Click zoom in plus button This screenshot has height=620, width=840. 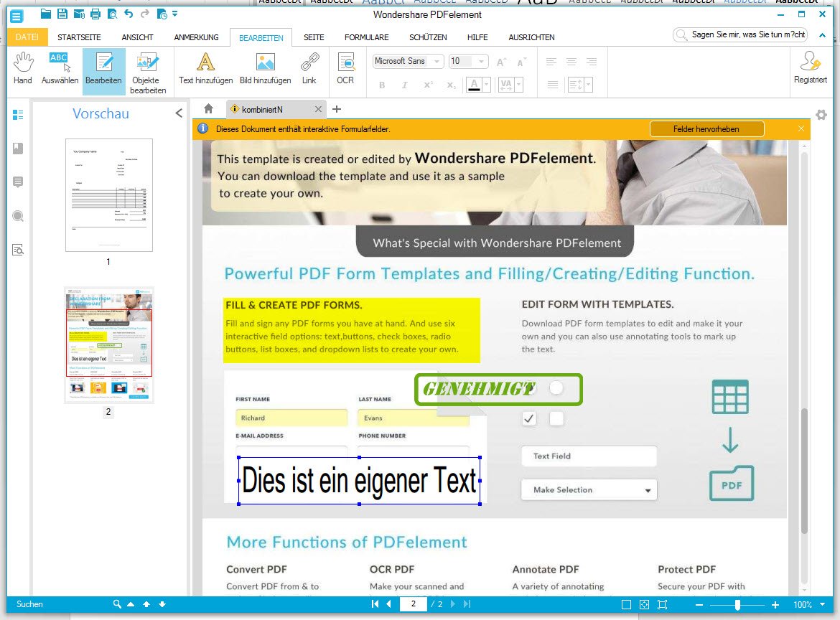pyautogui.click(x=775, y=604)
